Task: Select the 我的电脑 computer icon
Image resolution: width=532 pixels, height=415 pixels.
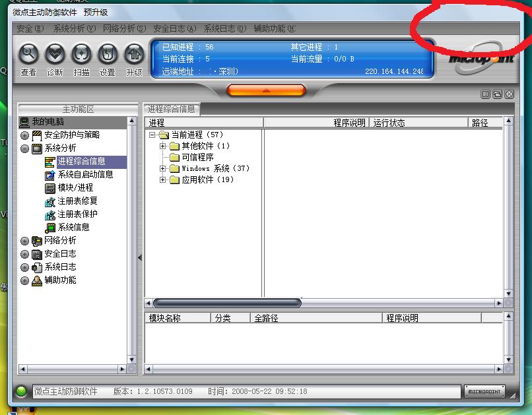Action: pos(24,122)
